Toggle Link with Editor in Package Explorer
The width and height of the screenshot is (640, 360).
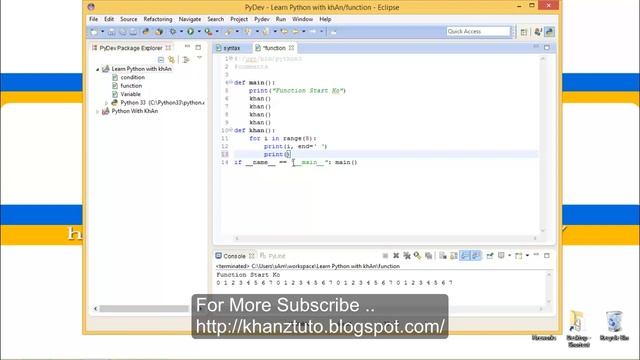point(171,60)
